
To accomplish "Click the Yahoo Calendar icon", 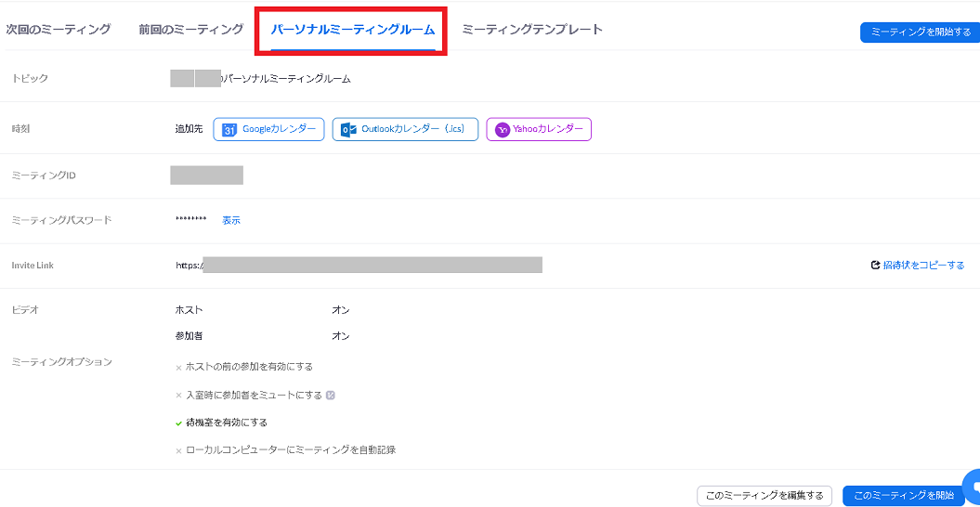I will coord(502,130).
